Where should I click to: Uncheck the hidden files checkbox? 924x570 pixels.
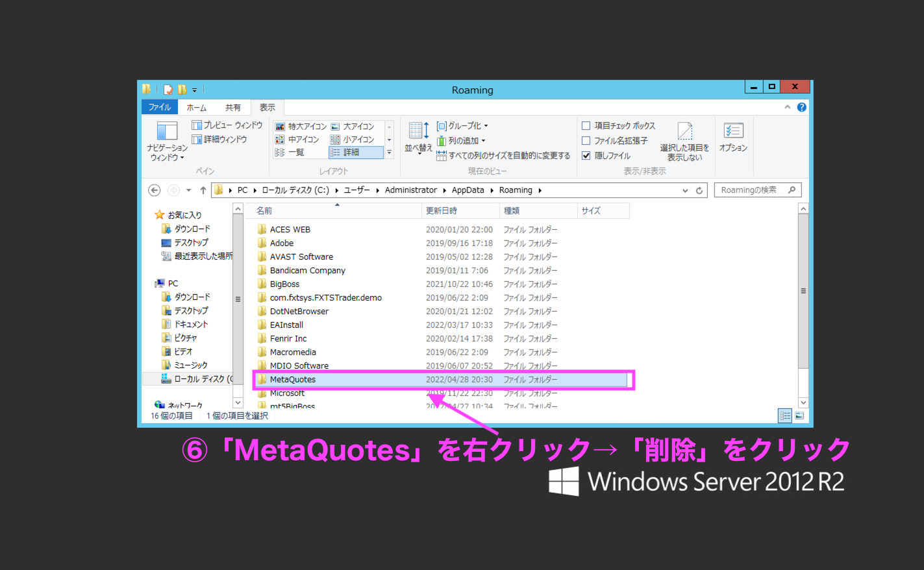586,156
